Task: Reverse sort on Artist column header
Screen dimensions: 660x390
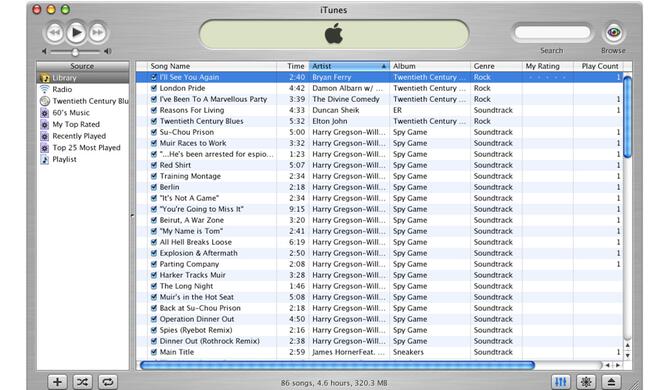Action: 349,66
